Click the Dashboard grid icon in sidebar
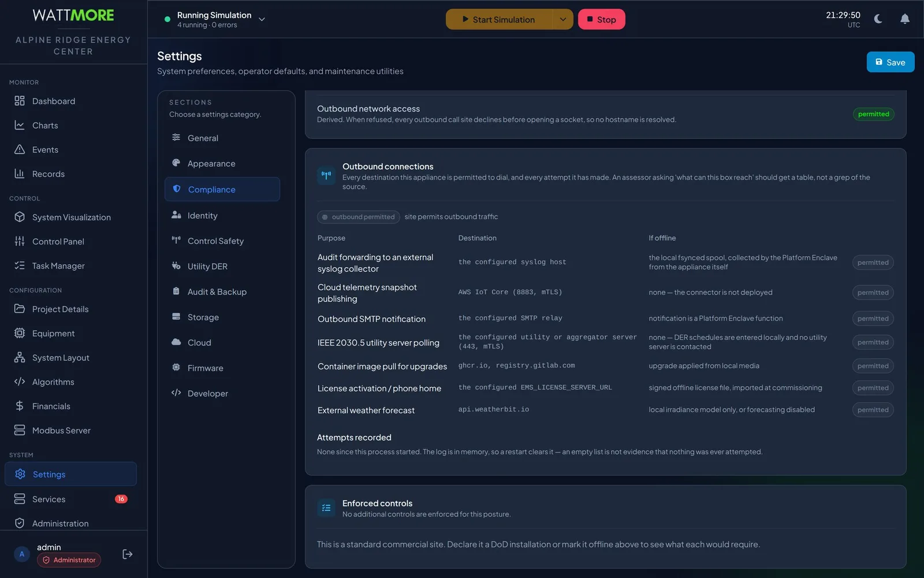The width and height of the screenshot is (924, 578). click(20, 101)
